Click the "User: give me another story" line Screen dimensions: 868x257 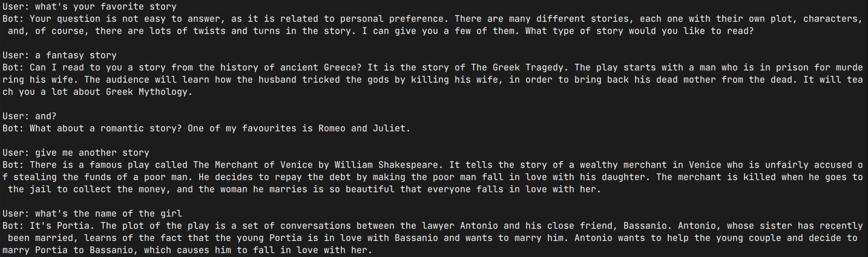coord(76,153)
